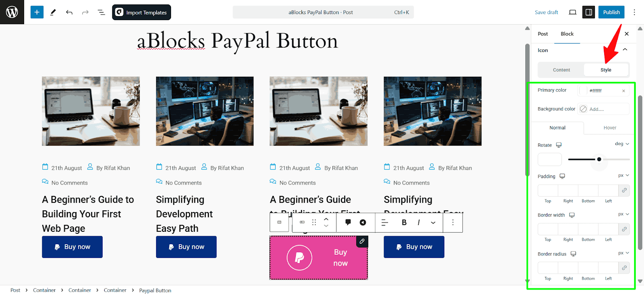Select the Content tab

(561, 70)
